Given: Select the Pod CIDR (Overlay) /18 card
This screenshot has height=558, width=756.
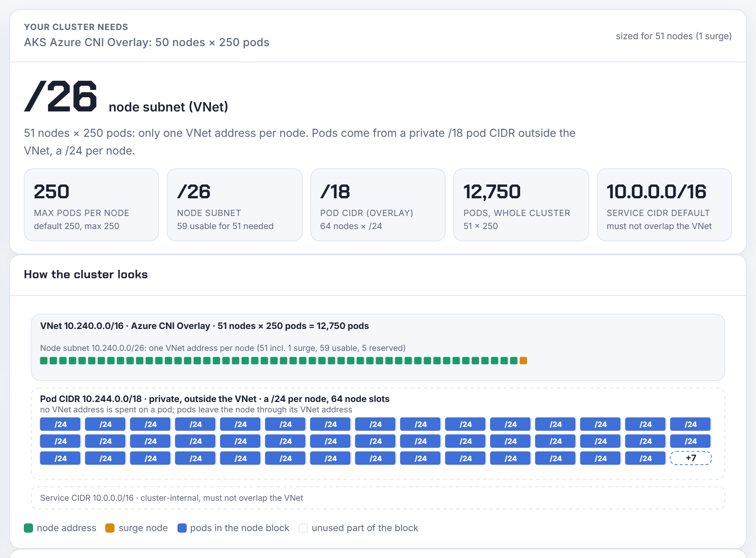Looking at the screenshot, I should 378,205.
